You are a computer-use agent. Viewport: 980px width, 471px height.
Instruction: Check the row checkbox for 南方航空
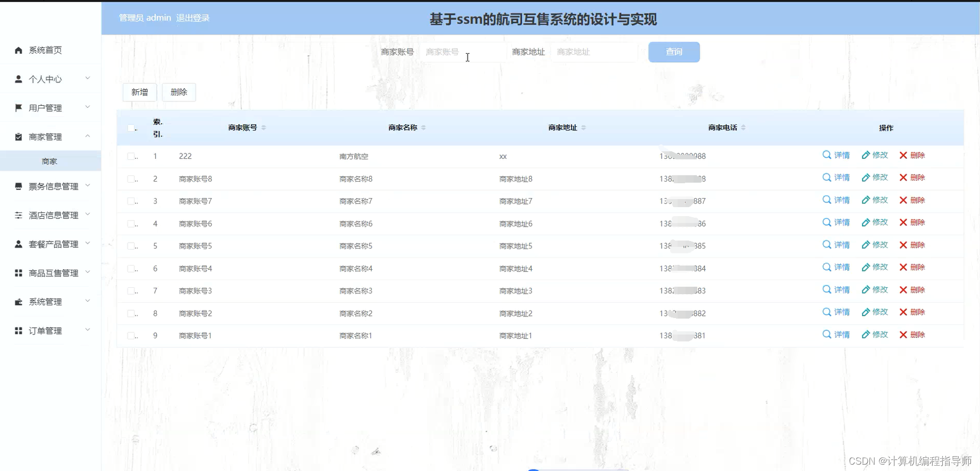click(x=131, y=156)
